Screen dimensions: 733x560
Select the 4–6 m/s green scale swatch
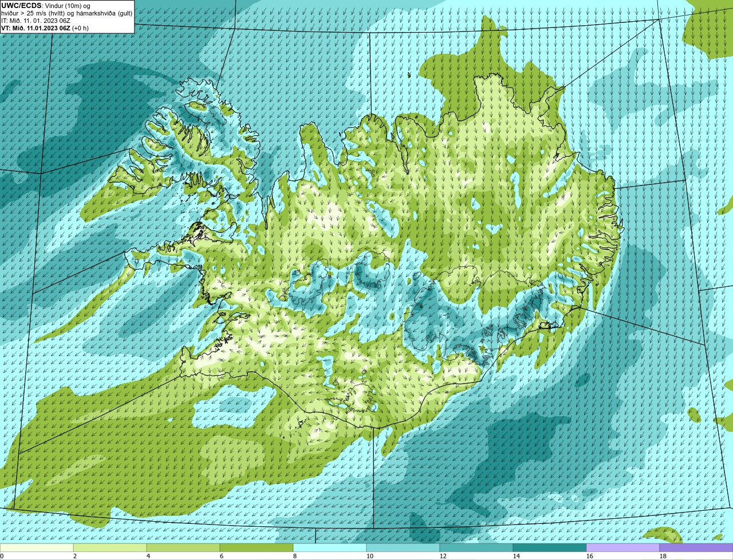point(183,548)
